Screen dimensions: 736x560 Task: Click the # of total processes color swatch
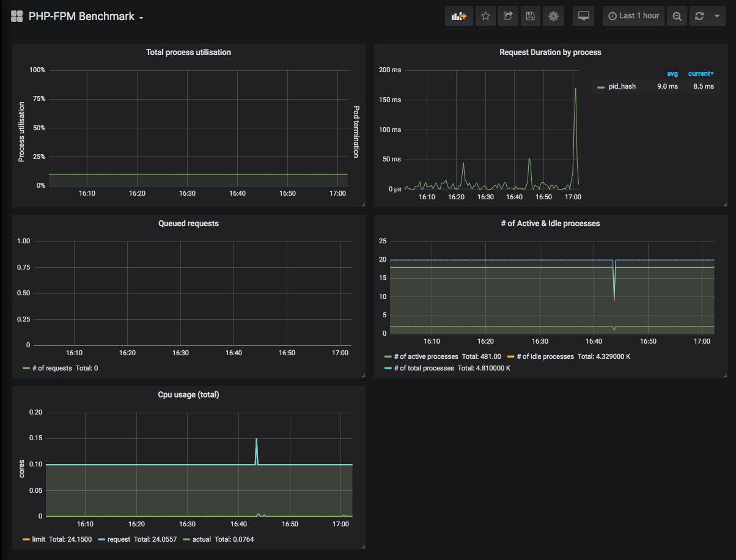[388, 369]
